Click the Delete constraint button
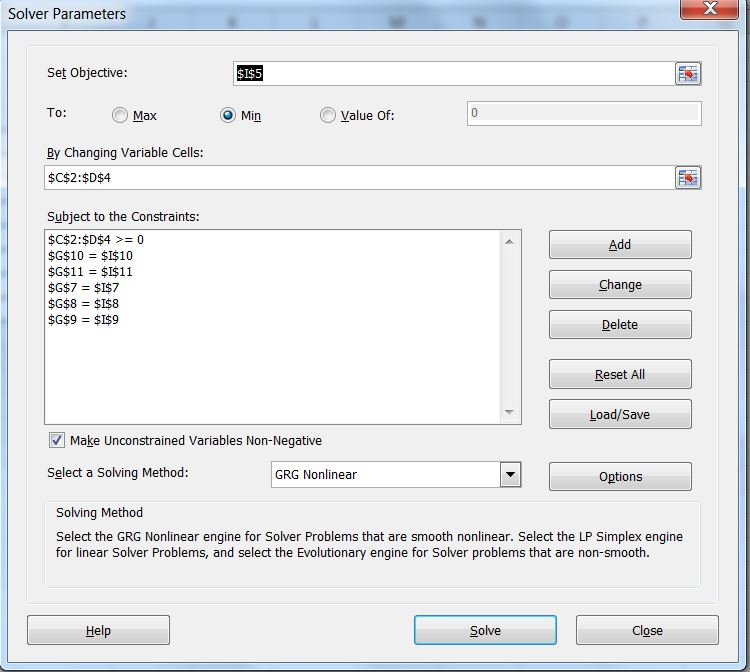 620,325
